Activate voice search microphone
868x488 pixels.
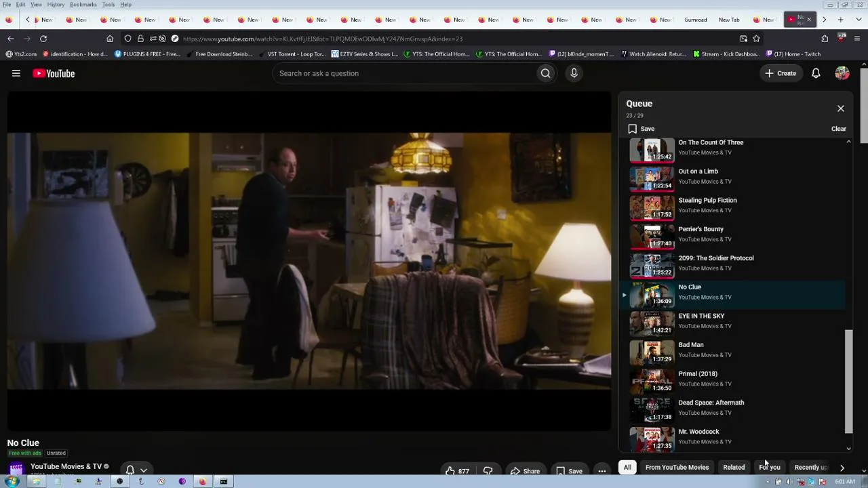point(574,73)
